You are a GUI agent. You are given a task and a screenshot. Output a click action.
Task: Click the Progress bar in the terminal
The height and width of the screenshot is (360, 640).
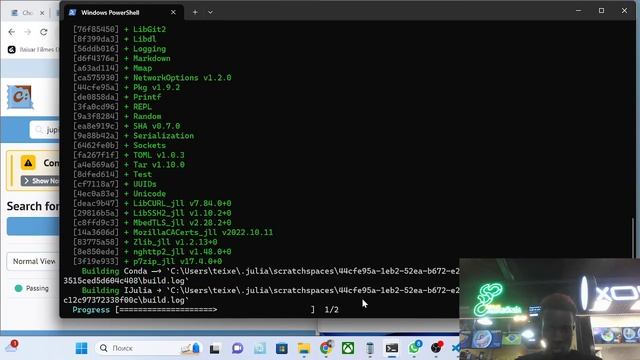pyautogui.click(x=215, y=310)
